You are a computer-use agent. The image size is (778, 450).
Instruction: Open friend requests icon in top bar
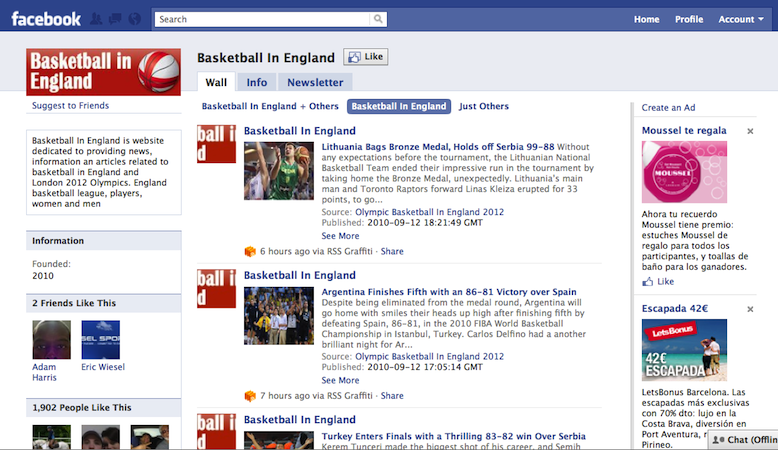pos(96,19)
